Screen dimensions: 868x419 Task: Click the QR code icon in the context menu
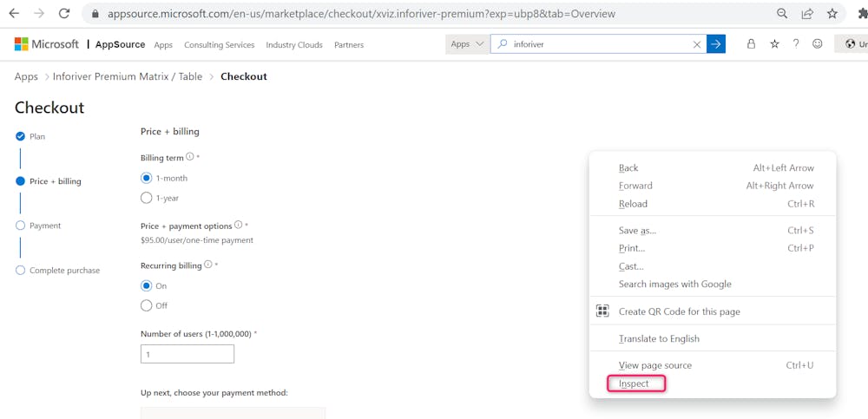pos(602,311)
